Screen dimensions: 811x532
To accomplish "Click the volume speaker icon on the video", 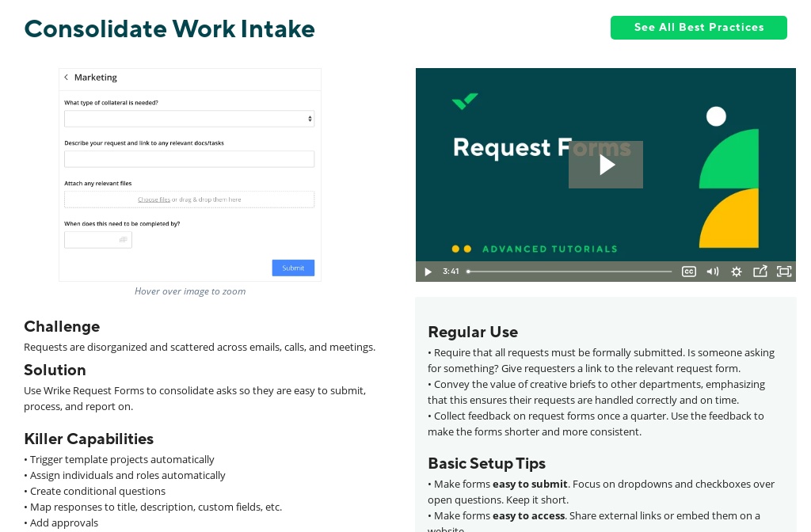I will pos(713,272).
